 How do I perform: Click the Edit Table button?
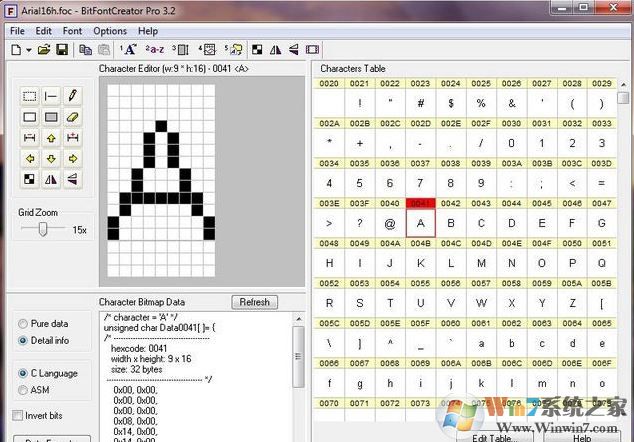(x=494, y=437)
